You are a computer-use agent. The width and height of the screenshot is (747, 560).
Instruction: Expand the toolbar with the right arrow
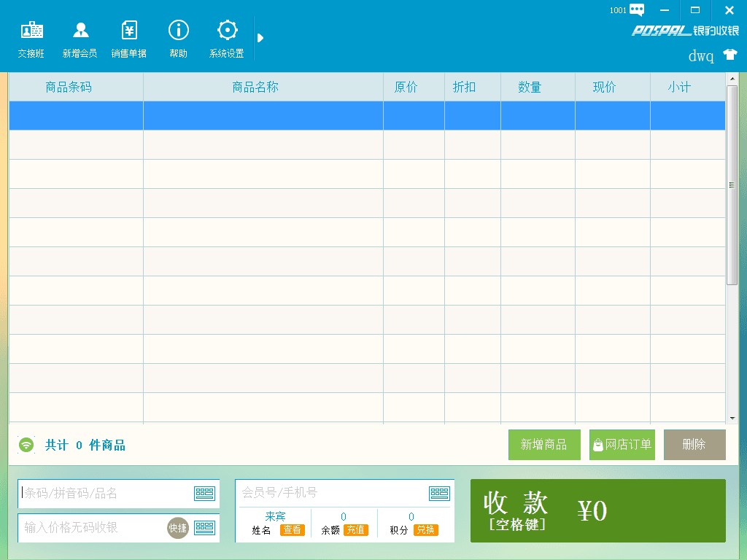260,38
